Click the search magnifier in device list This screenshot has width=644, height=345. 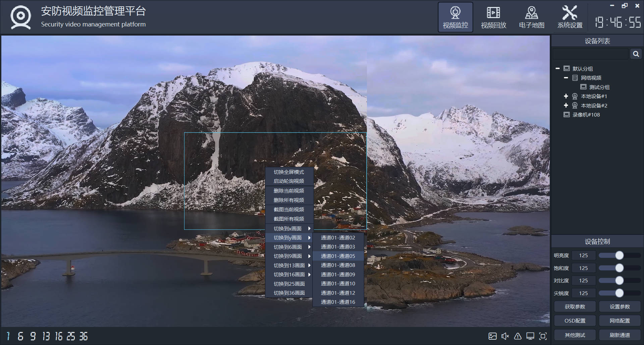[x=636, y=54]
